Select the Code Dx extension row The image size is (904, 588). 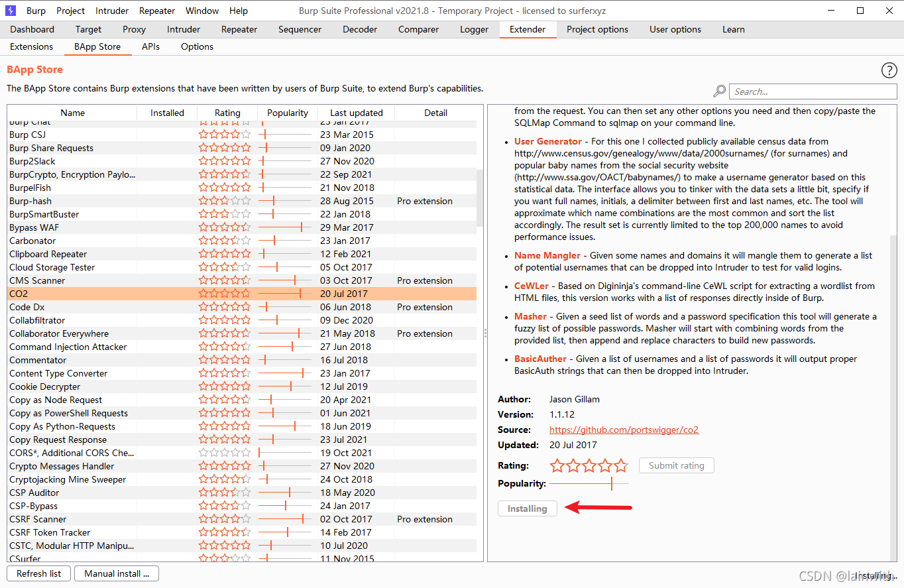click(x=242, y=307)
